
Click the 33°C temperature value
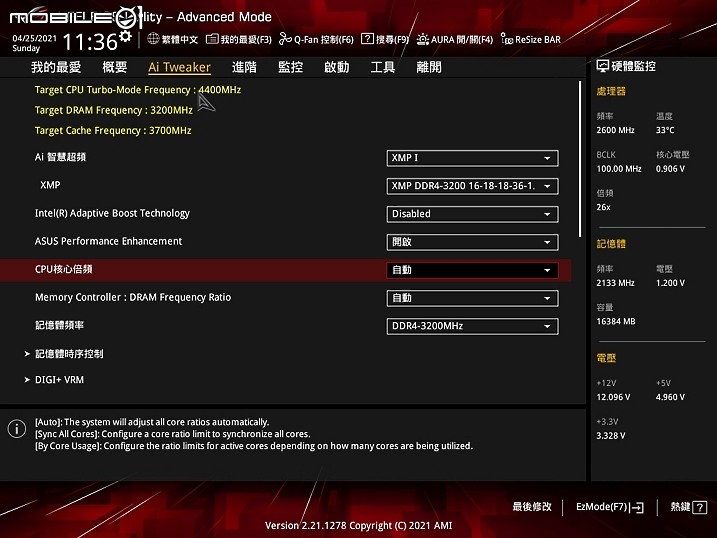(665, 130)
